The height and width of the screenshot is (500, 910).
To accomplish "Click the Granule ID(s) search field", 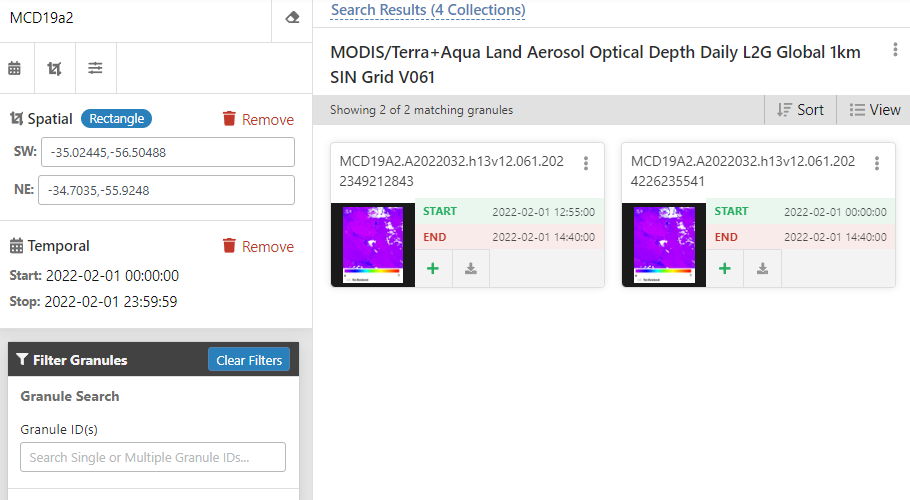I will click(x=153, y=457).
